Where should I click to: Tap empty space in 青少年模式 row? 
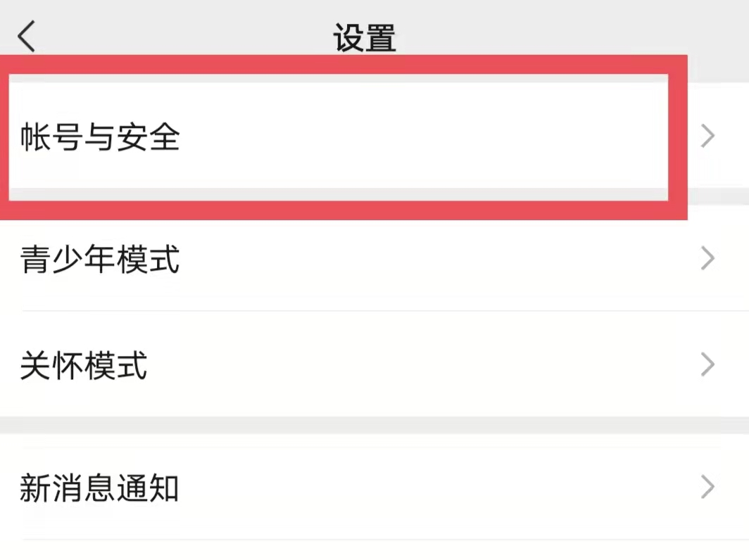pyautogui.click(x=422, y=260)
